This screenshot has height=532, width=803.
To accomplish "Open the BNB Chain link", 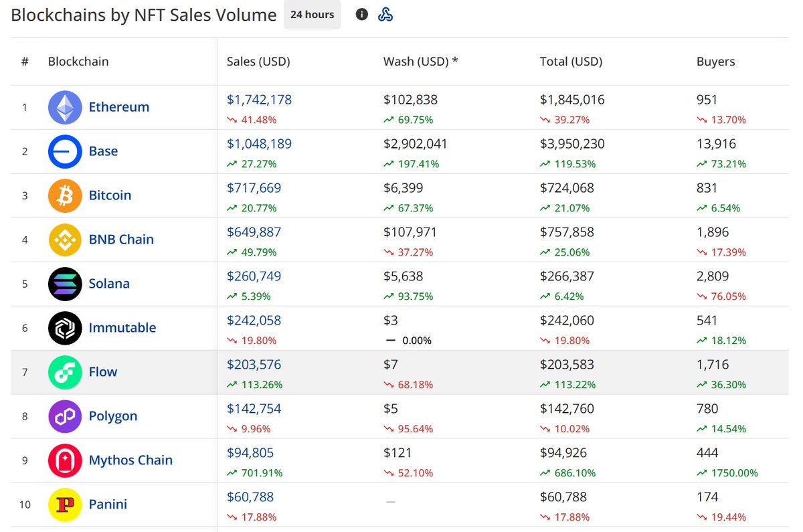I will point(121,240).
